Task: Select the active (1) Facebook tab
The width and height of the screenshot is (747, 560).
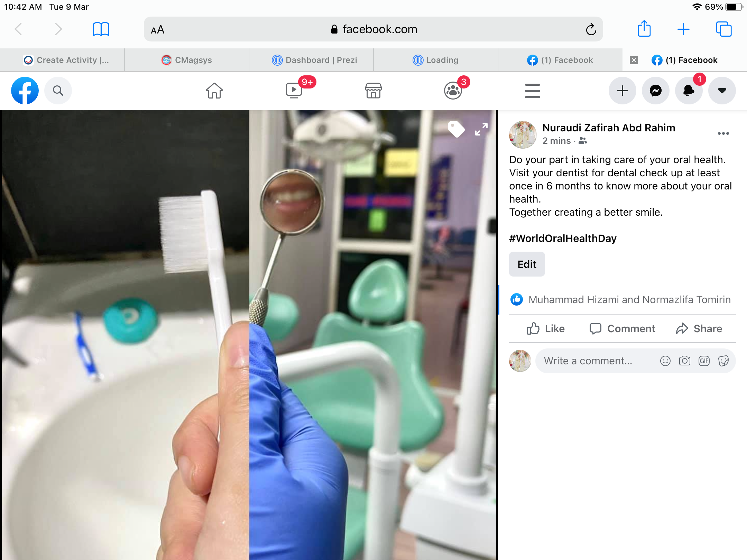Action: 685,60
